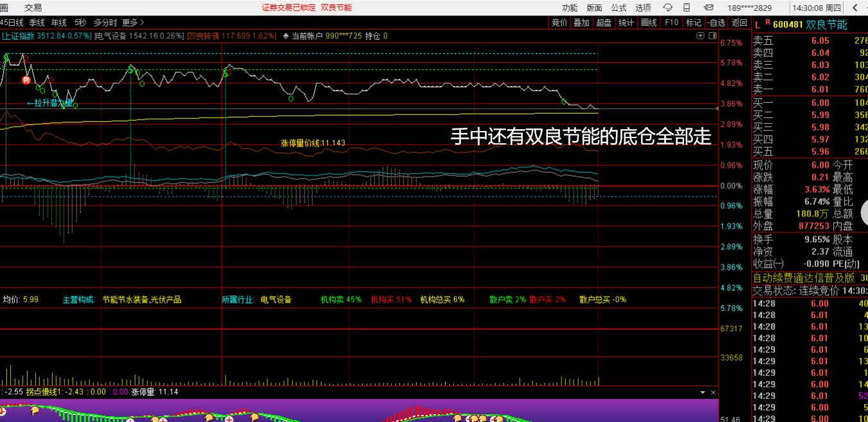Click the 卖三 6.03 order row
This screenshot has width=868, height=422.
(x=810, y=65)
